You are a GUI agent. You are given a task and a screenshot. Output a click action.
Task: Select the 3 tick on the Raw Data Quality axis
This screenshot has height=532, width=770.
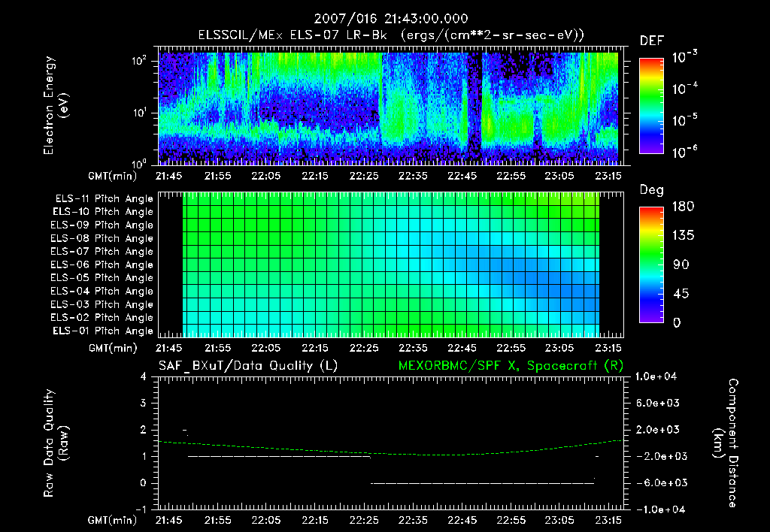pos(143,403)
